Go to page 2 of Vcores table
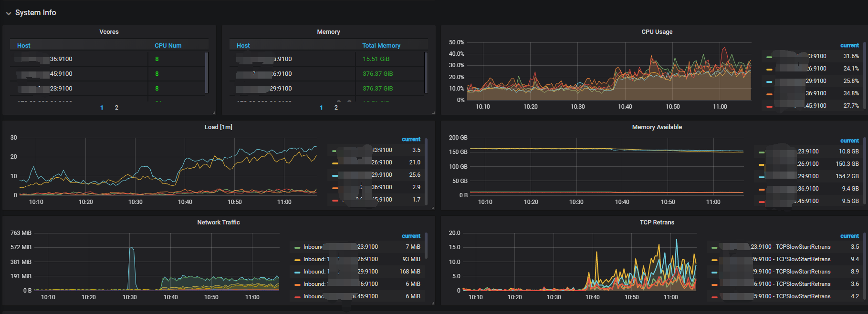 116,108
